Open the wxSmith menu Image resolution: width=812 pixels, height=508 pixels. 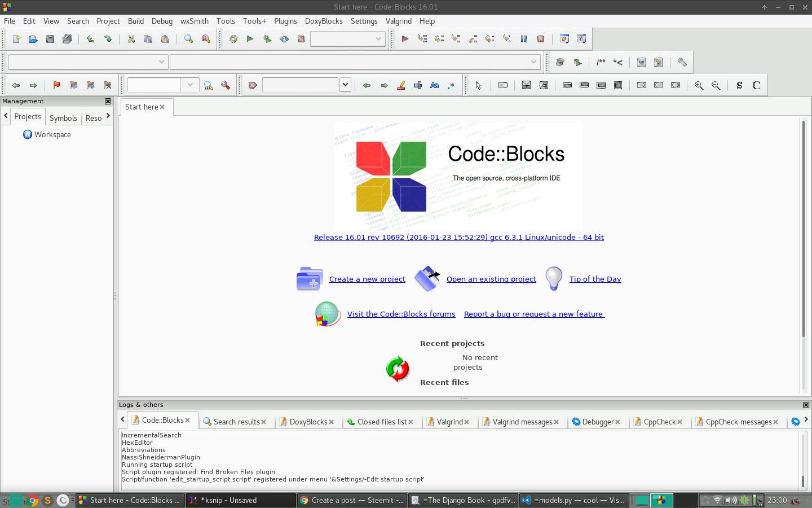pos(195,21)
